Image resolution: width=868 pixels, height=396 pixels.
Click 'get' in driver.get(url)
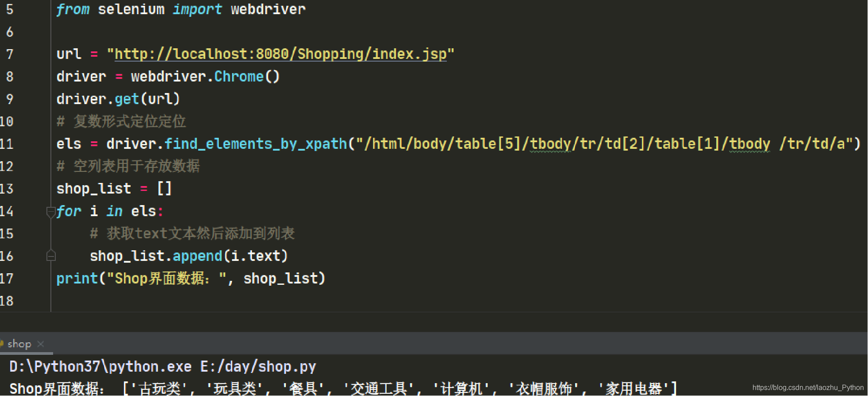[x=127, y=99]
